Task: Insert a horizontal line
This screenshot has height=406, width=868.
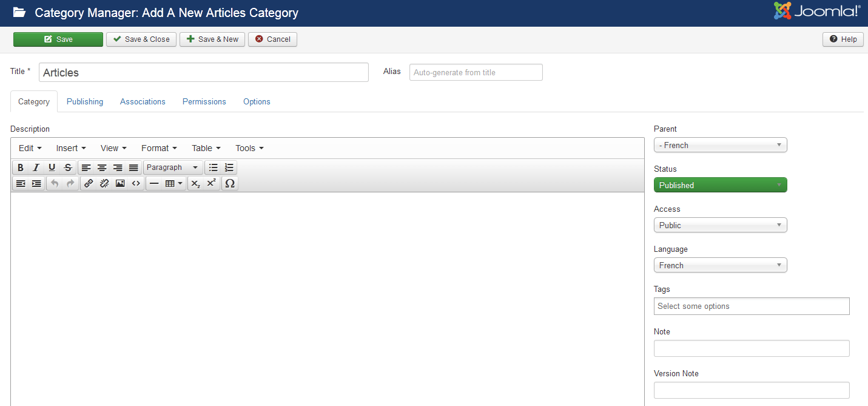Action: point(154,183)
